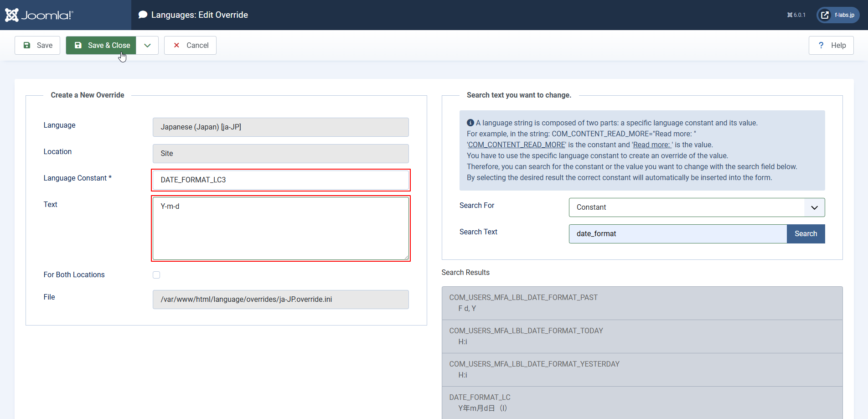Click the speech bubble Languages title icon
The height and width of the screenshot is (419, 868).
tap(143, 15)
